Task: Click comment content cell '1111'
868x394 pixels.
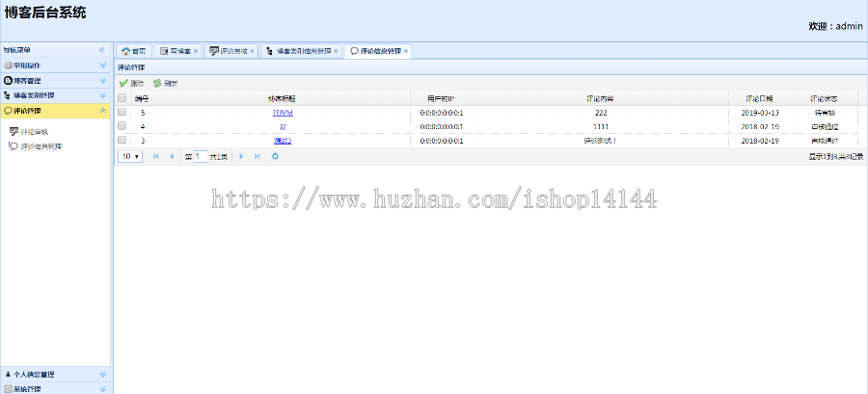Action: point(601,126)
